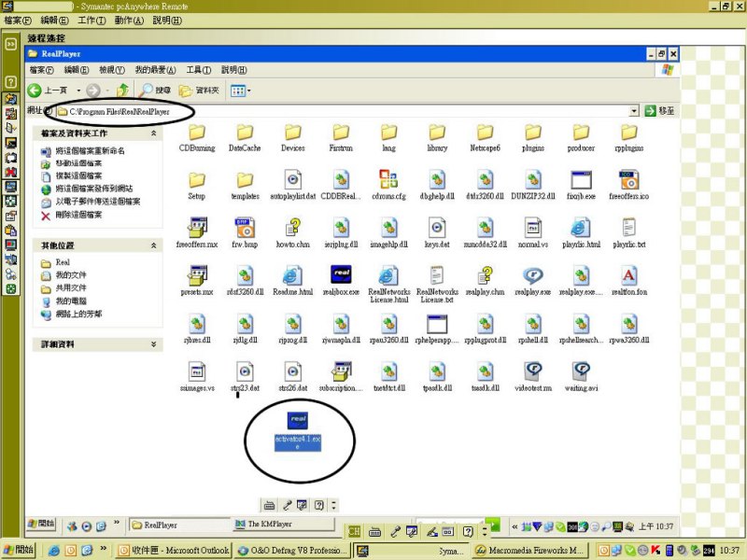This screenshot has height=560, width=747.
Task: Click 將這個檔案重新命名 rename task link
Action: [x=90, y=151]
